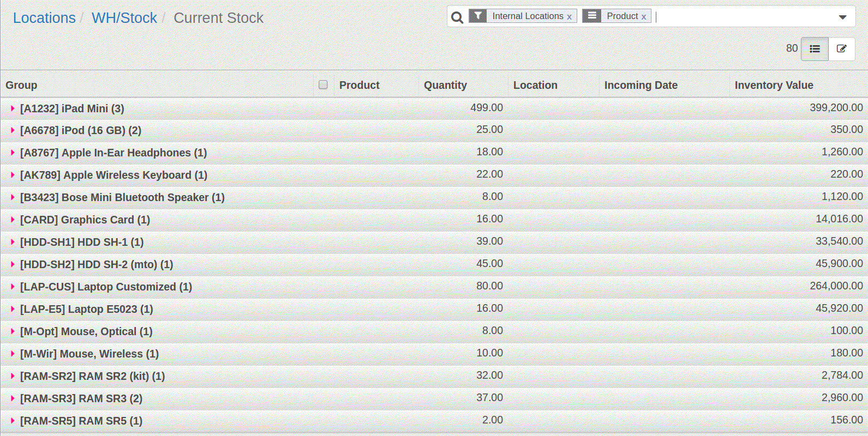Click the inventory value 14,016.00
868x436 pixels.
coord(839,219)
